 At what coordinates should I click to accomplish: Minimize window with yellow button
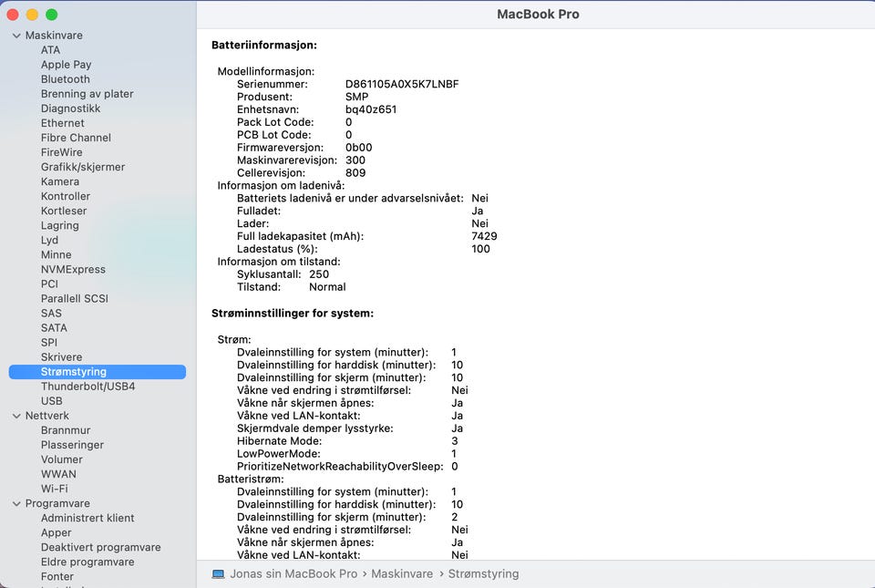pyautogui.click(x=33, y=15)
